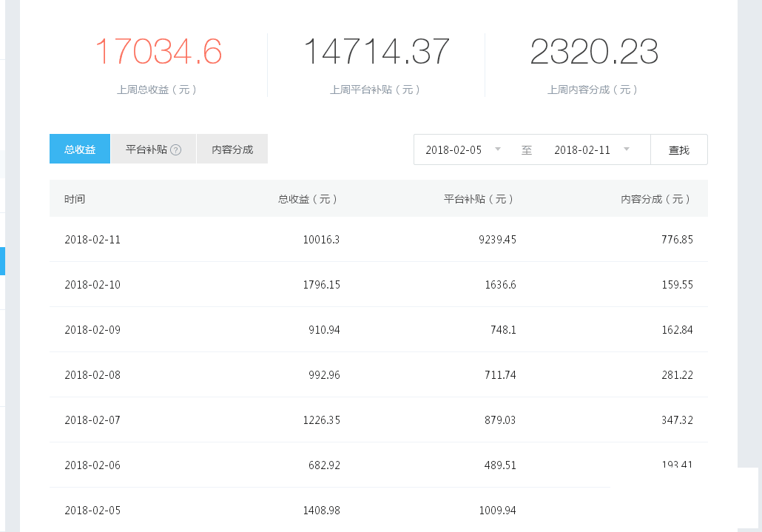Switch to the 内容分成 tab
The height and width of the screenshot is (532, 762).
tap(232, 149)
